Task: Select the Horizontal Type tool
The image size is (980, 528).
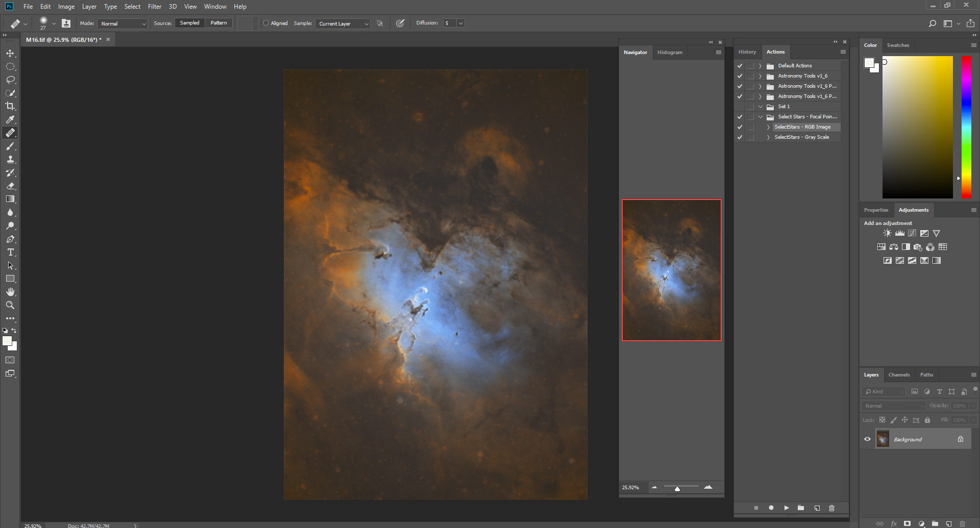Action: 10,253
